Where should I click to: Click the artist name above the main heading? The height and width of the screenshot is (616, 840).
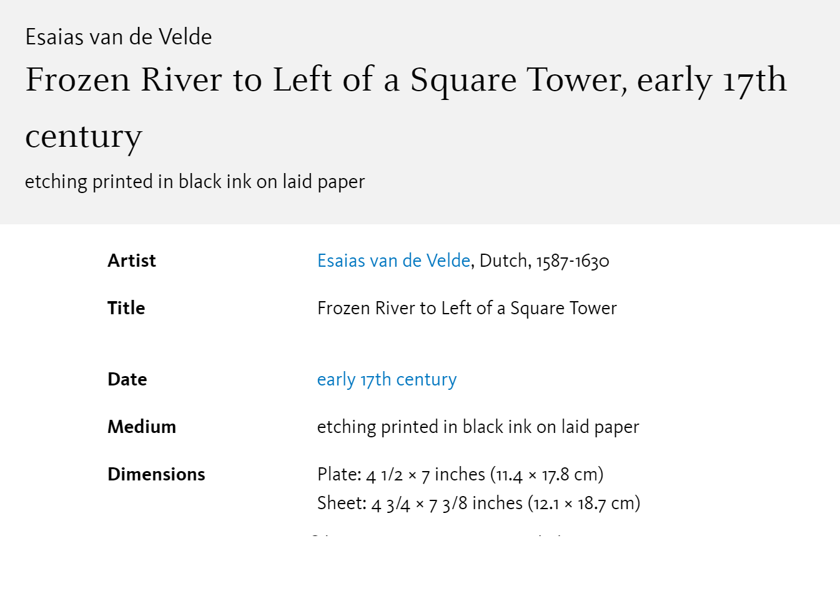point(119,37)
